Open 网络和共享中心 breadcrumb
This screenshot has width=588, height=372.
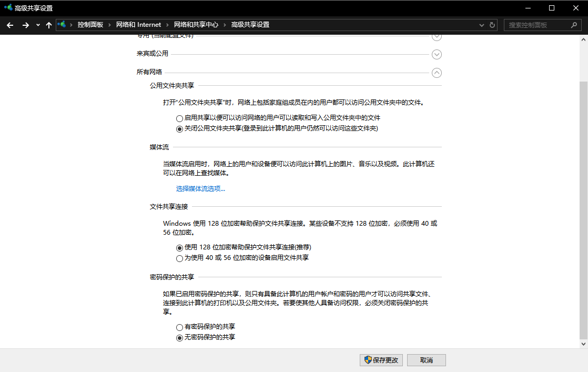pos(196,25)
